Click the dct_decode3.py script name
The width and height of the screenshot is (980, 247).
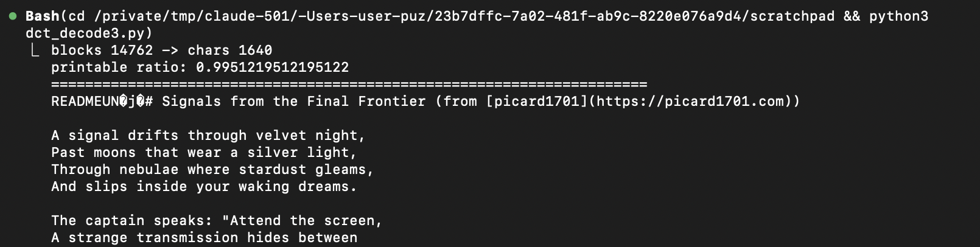85,33
